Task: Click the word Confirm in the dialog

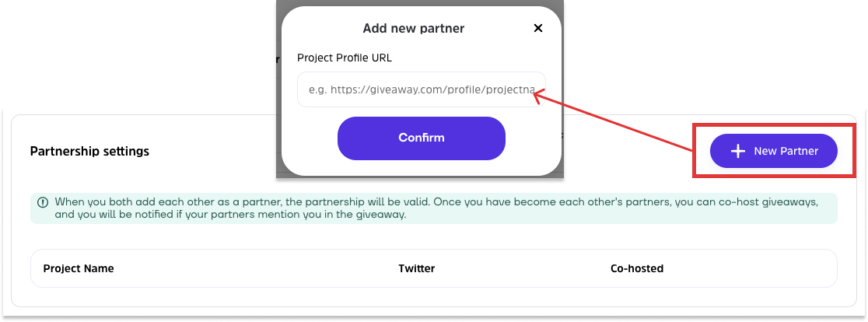Action: point(421,138)
